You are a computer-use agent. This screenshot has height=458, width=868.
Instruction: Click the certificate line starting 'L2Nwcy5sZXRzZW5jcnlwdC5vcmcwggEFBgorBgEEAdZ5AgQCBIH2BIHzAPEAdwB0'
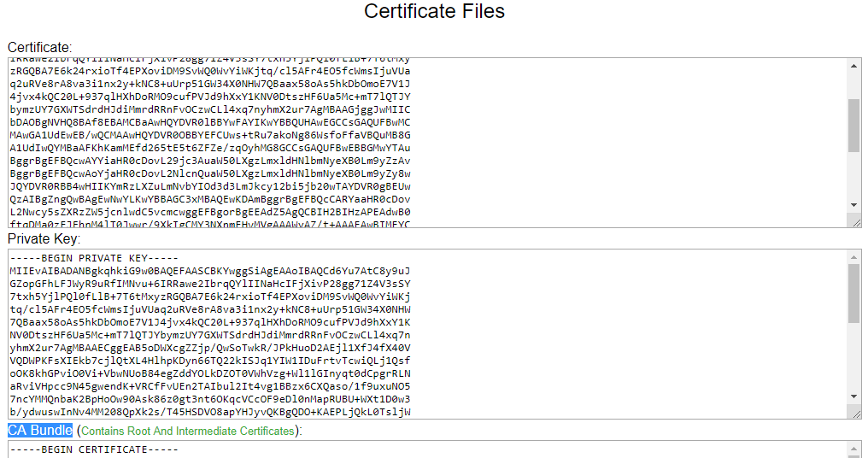pos(210,212)
